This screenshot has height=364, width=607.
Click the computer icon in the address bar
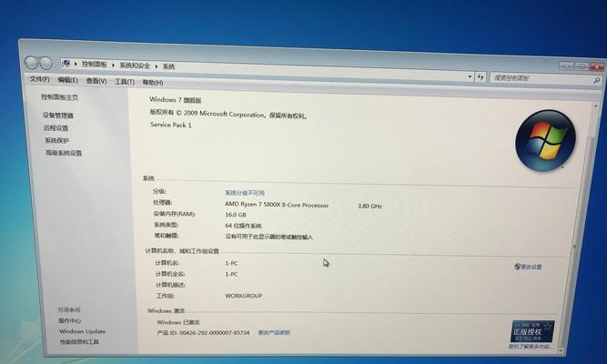(x=66, y=63)
